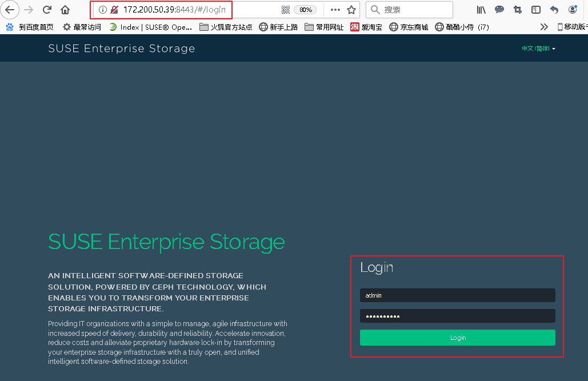Viewport: 588px width, 381px height.
Task: Click the Home icon
Action: (65, 10)
